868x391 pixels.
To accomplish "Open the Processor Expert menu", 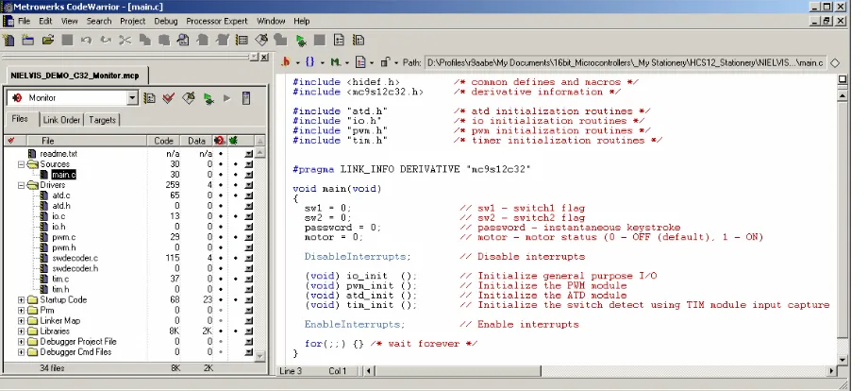I will click(216, 21).
